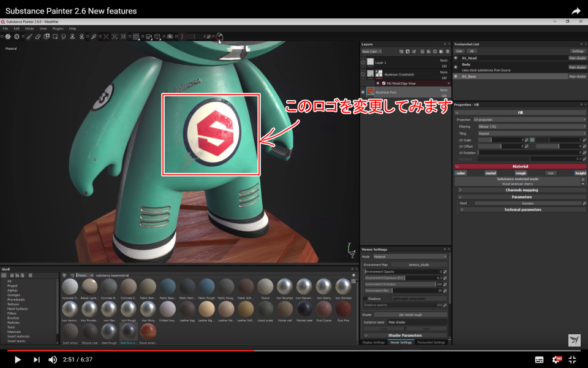The image size is (588, 368).
Task: Toggle the height material channel
Action: coord(581,173)
